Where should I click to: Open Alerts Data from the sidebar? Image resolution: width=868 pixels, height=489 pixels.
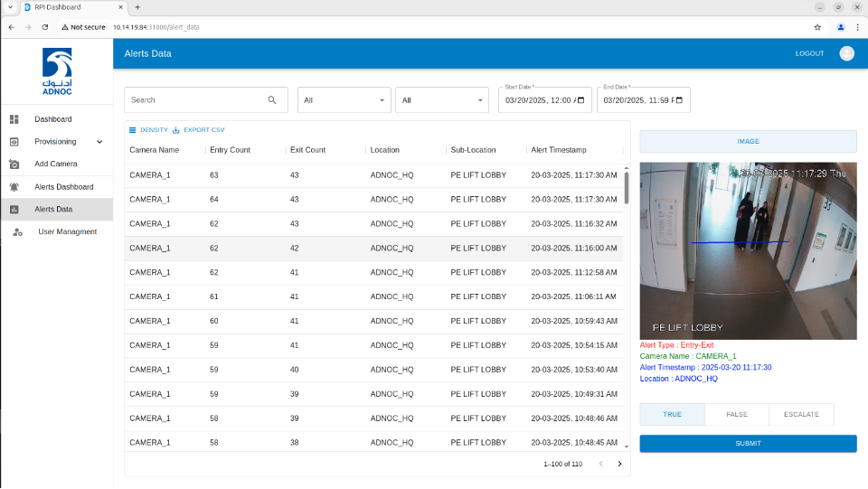(x=57, y=209)
